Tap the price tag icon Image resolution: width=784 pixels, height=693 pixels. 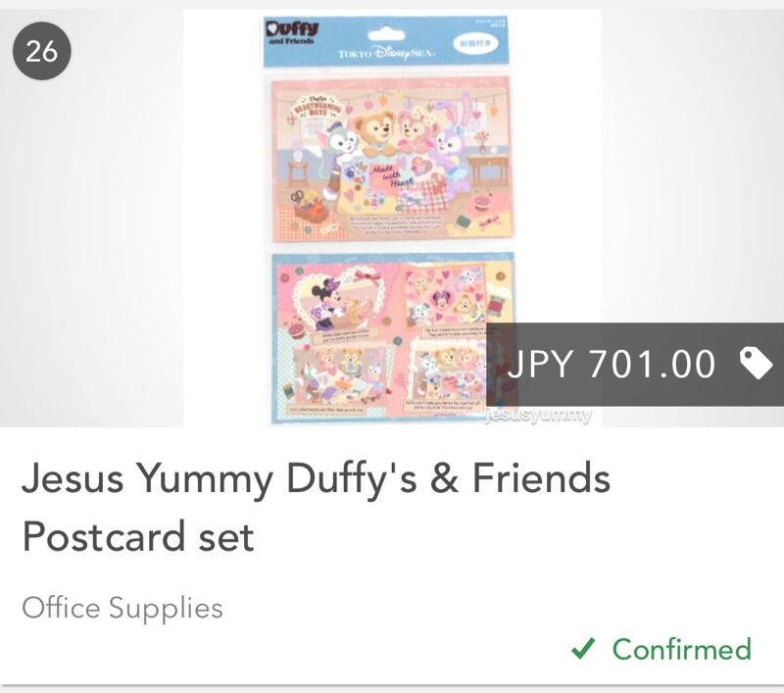756,364
